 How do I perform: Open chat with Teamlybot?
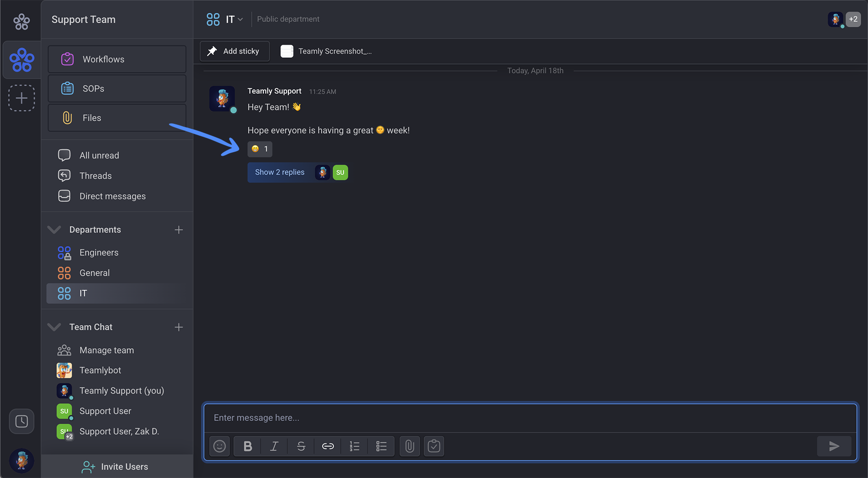point(117,370)
